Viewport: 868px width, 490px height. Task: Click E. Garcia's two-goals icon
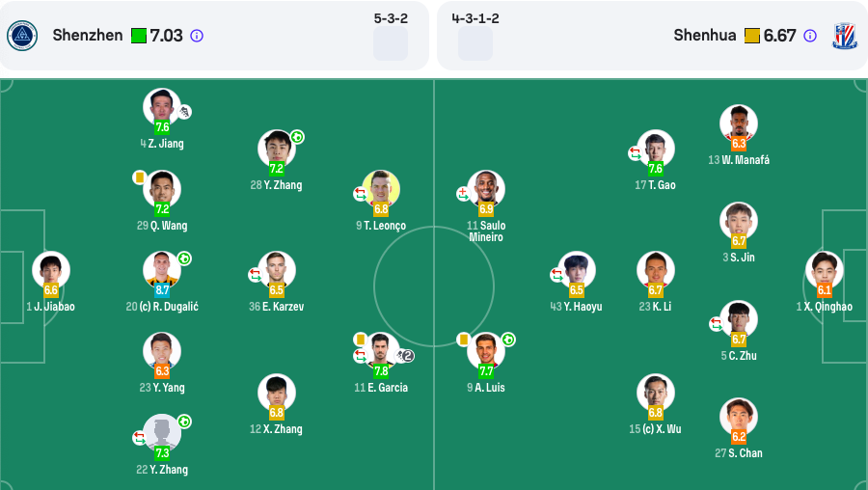click(x=405, y=356)
